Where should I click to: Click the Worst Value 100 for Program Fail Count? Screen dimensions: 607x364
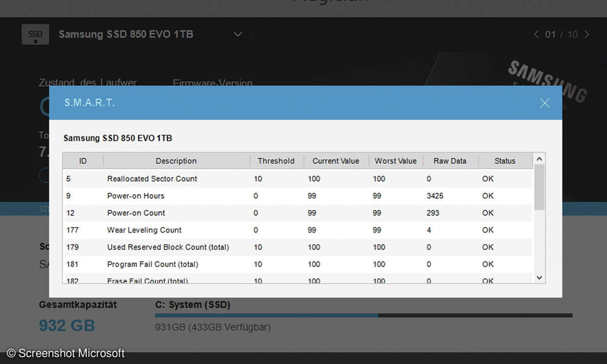pyautogui.click(x=379, y=264)
